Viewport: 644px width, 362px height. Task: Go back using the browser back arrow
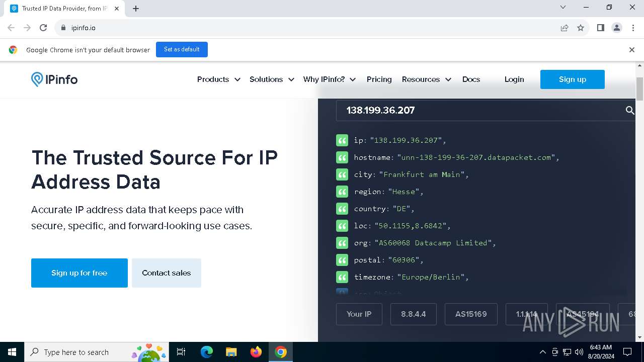click(x=11, y=28)
